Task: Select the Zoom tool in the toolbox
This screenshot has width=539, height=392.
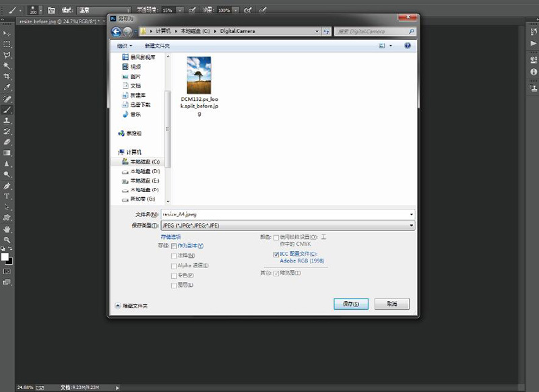Action: pyautogui.click(x=7, y=239)
